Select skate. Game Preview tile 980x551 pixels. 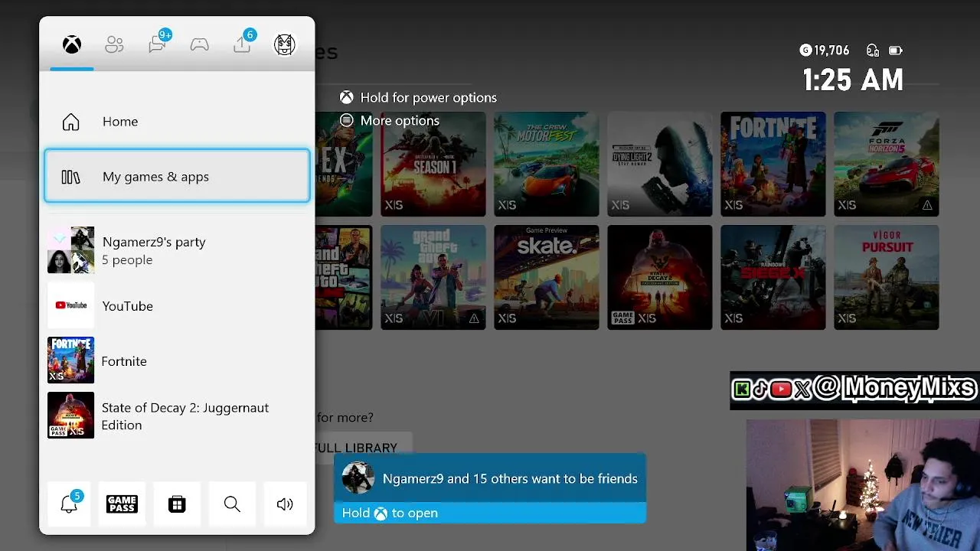[x=547, y=277]
